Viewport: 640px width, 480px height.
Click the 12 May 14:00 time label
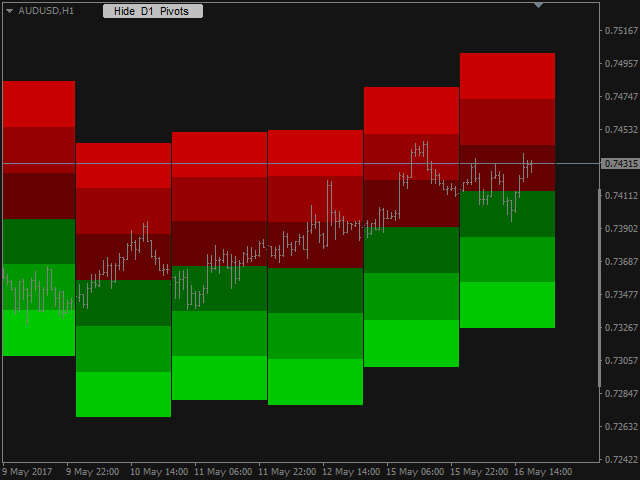click(x=351, y=472)
